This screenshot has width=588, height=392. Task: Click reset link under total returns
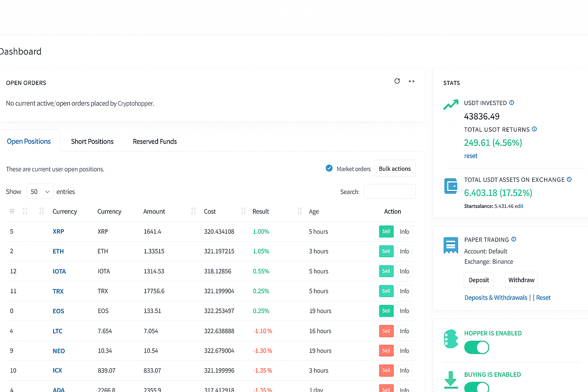tap(470, 156)
